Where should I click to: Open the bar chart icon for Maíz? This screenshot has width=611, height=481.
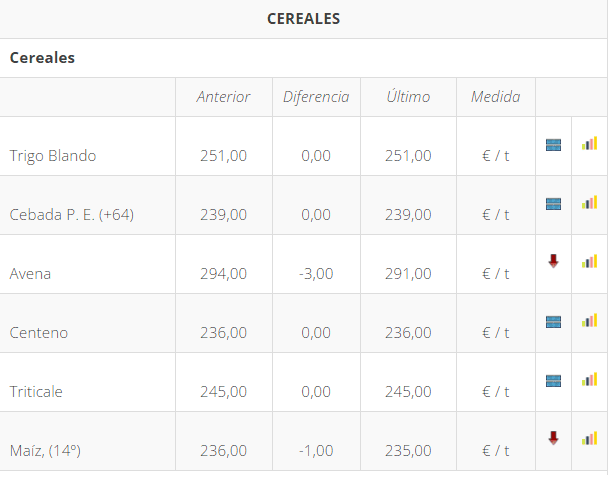pos(590,438)
